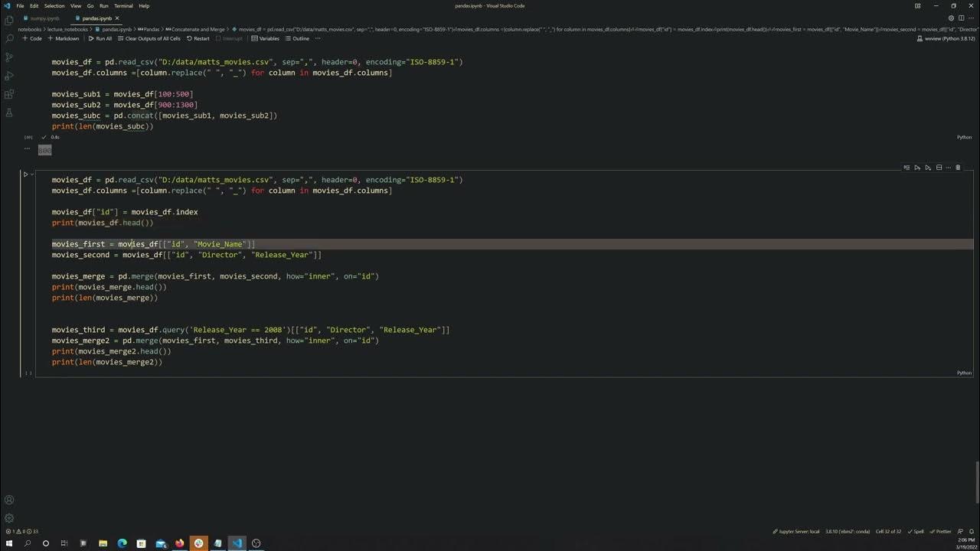This screenshot has height=551, width=980.
Task: Open Firefox from the taskbar
Action: 180,543
